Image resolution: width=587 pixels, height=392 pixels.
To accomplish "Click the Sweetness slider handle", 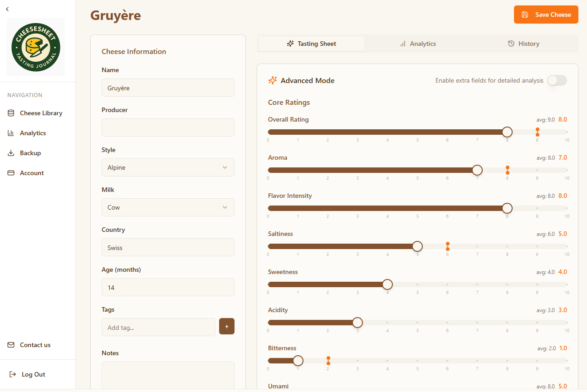I will point(387,284).
